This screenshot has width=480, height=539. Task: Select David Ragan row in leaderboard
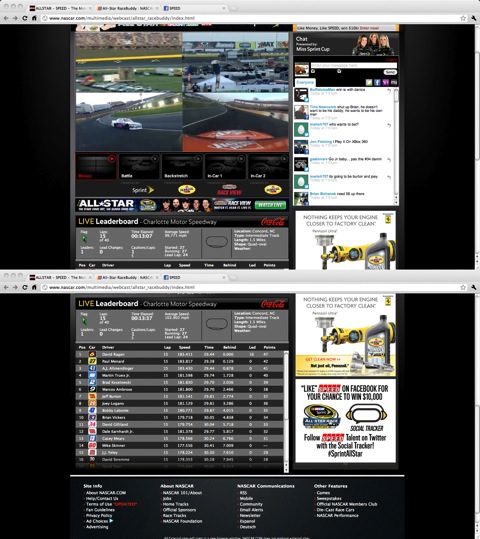180,354
